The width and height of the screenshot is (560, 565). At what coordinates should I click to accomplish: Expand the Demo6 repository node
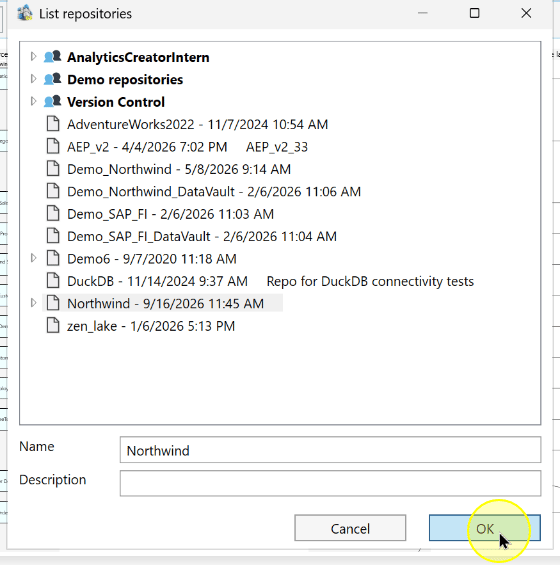[x=33, y=258]
